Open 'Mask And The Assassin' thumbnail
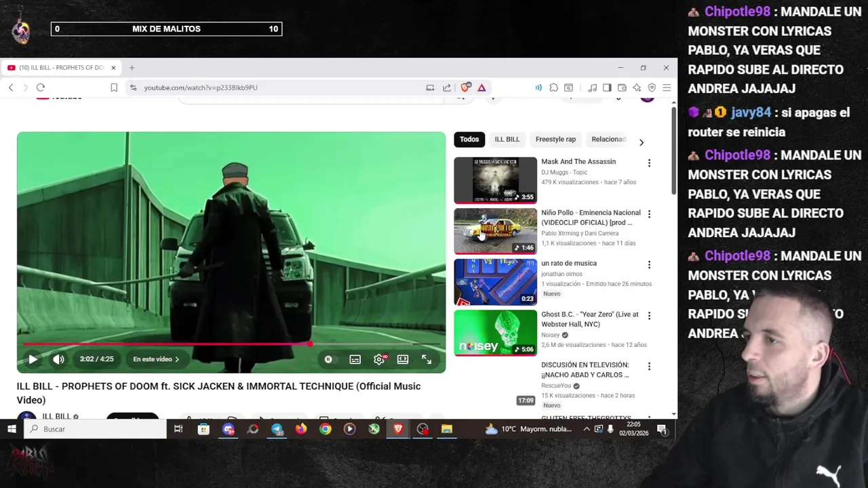 pyautogui.click(x=495, y=180)
